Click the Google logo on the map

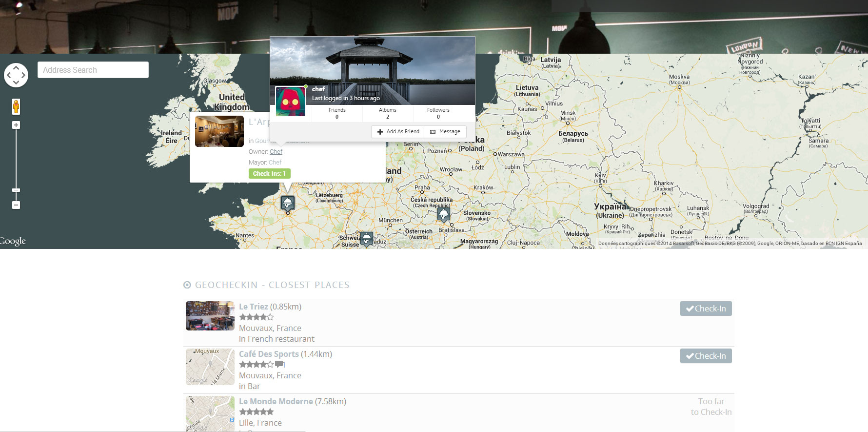(13, 241)
